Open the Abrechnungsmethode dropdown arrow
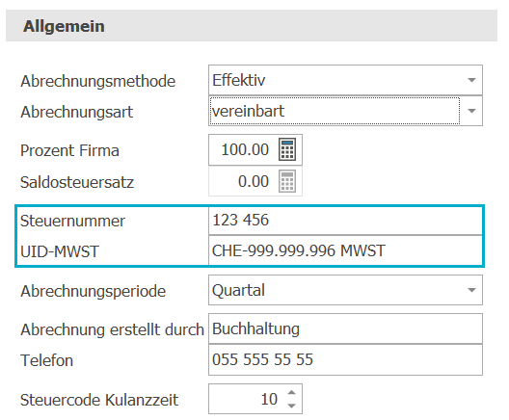 (x=471, y=80)
